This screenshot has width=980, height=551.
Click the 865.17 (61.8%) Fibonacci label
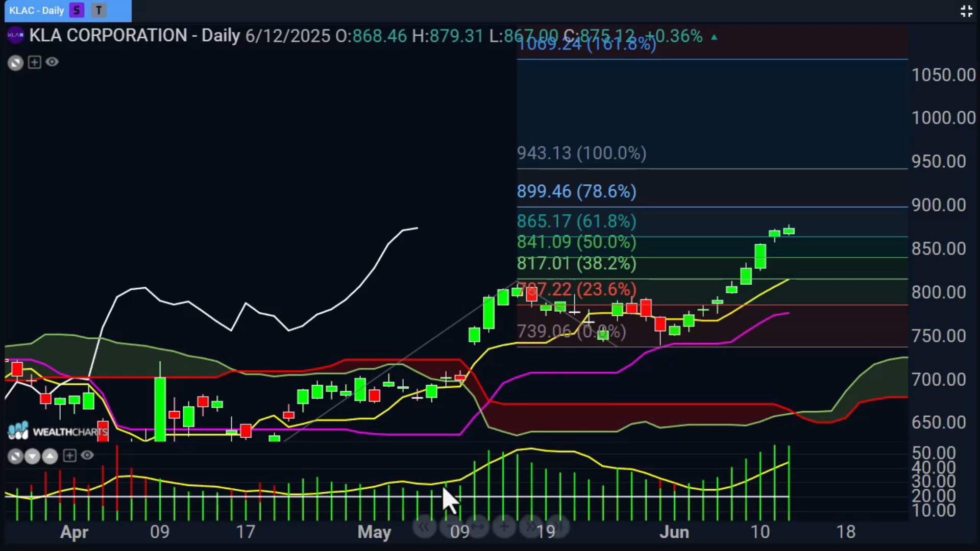(576, 221)
